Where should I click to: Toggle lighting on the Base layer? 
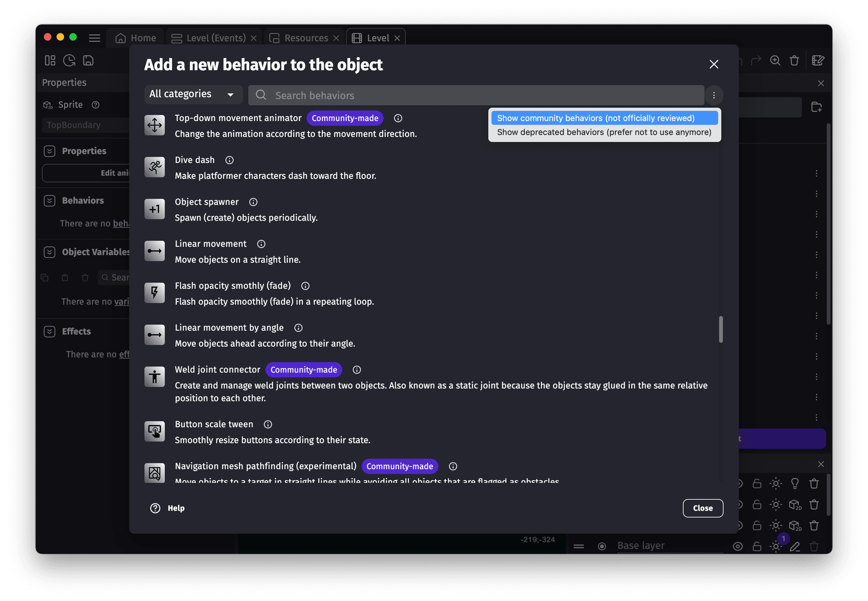[x=776, y=546]
